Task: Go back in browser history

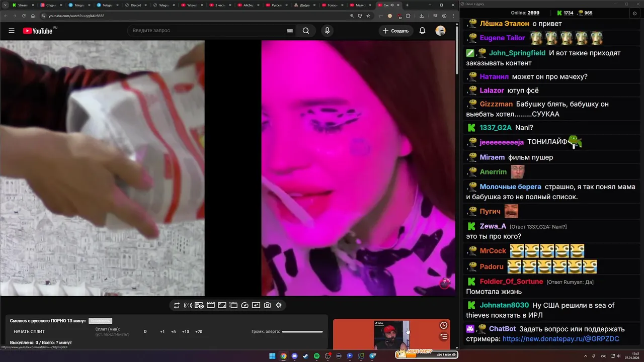Action: [5, 16]
